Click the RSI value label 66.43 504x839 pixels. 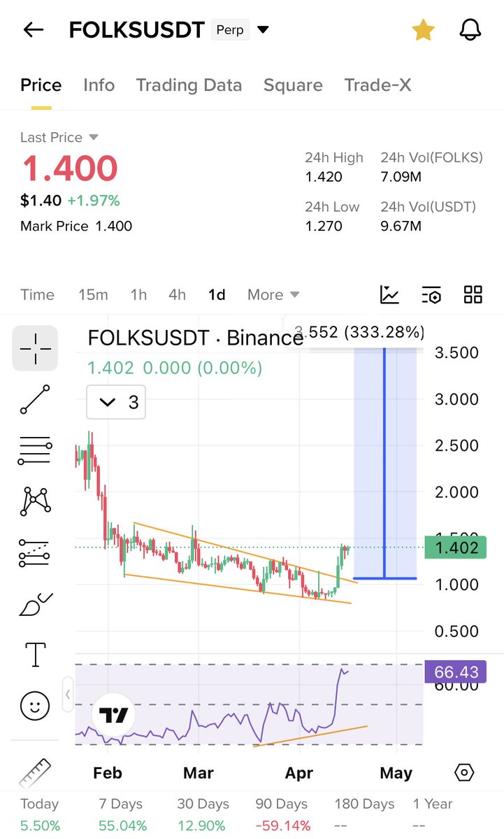point(456,672)
